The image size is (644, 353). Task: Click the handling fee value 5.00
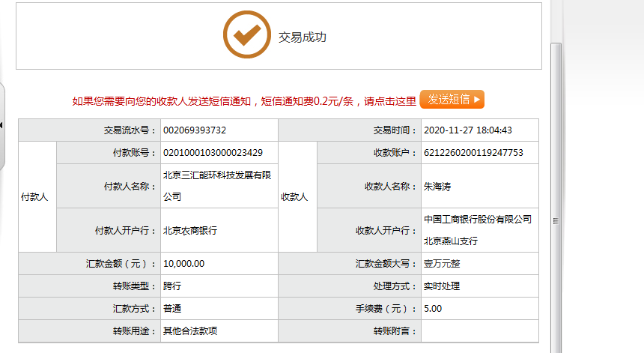pyautogui.click(x=433, y=308)
